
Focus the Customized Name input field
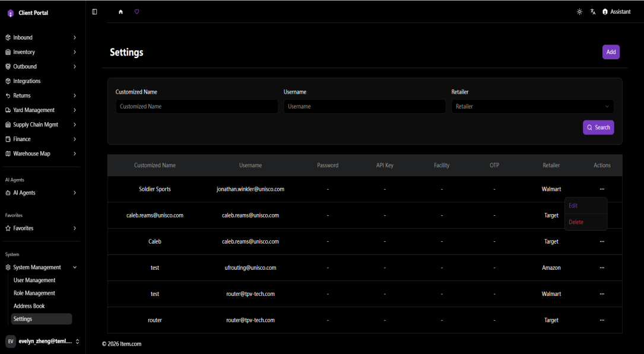click(196, 107)
